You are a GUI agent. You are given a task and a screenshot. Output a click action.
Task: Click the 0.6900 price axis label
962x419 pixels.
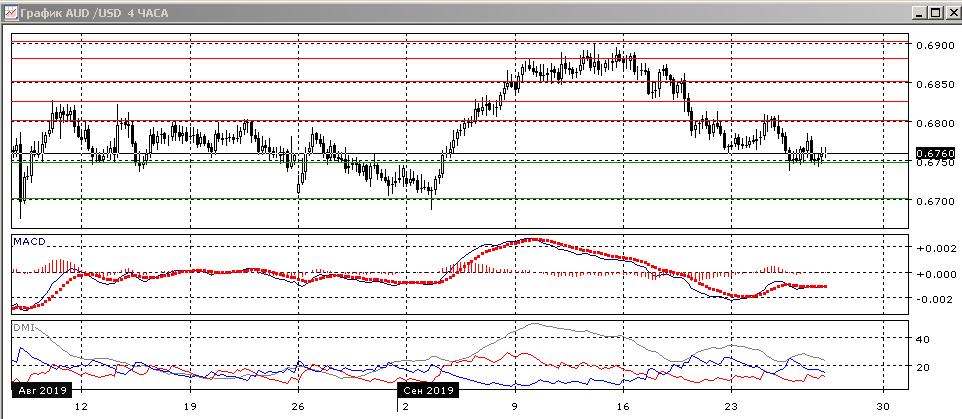(x=934, y=45)
